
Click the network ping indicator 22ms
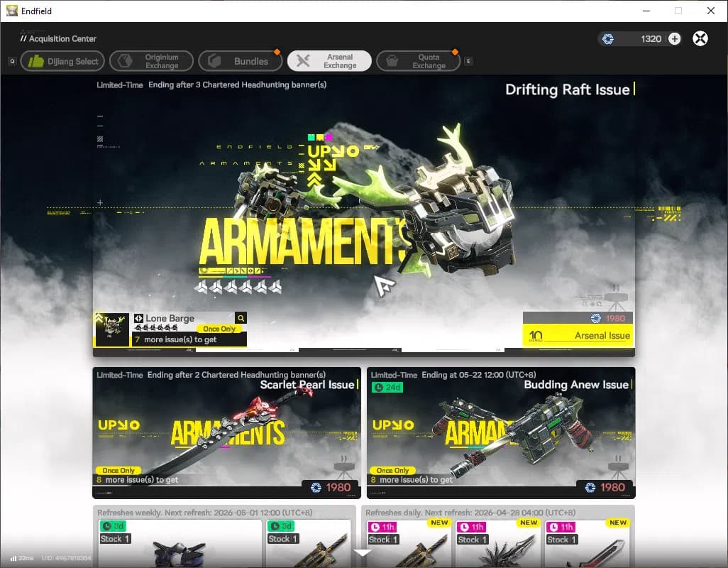point(22,558)
